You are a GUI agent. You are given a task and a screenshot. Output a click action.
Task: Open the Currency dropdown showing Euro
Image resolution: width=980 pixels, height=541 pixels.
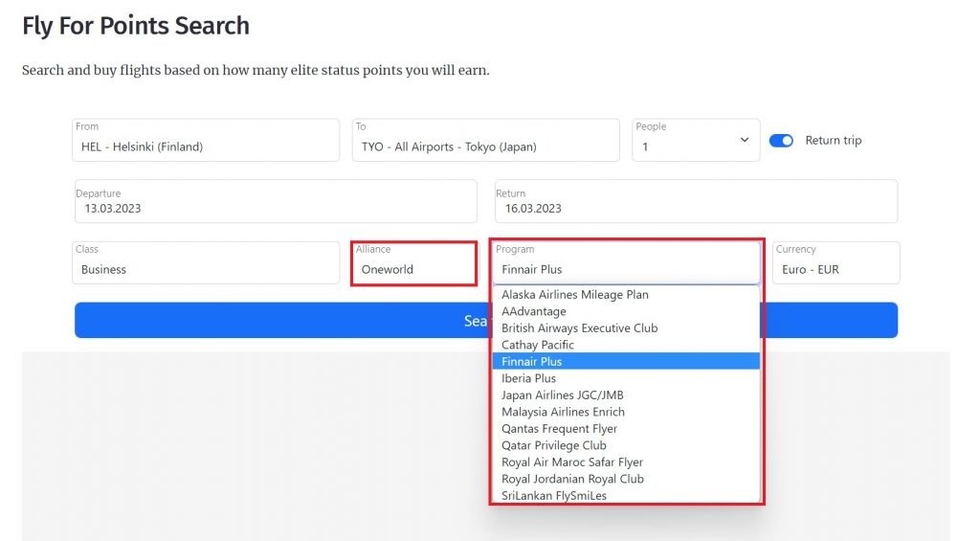pos(835,262)
